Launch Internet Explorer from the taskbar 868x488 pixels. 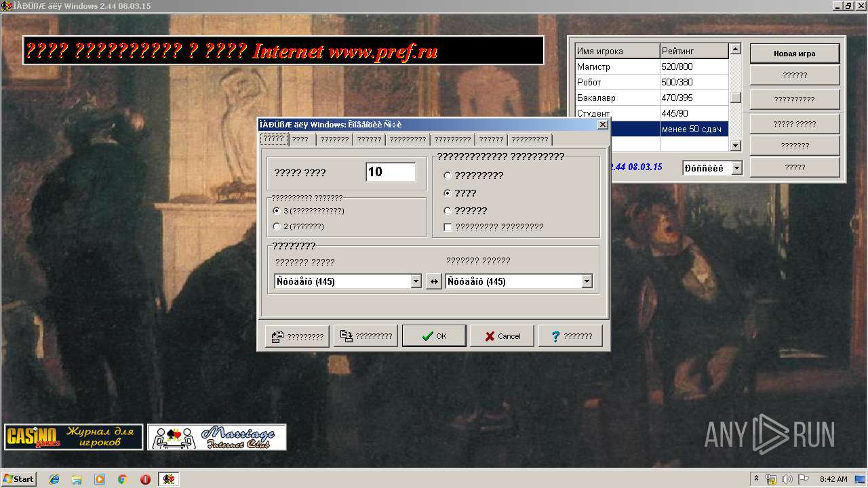(54, 479)
